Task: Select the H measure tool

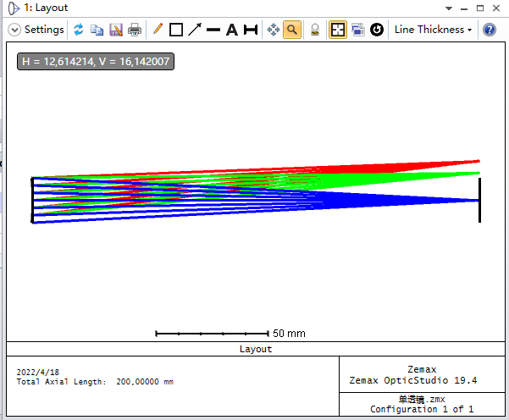Action: [x=251, y=30]
